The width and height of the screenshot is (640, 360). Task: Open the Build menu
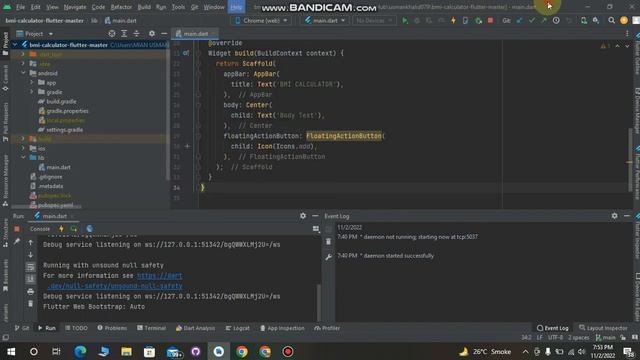[144, 7]
